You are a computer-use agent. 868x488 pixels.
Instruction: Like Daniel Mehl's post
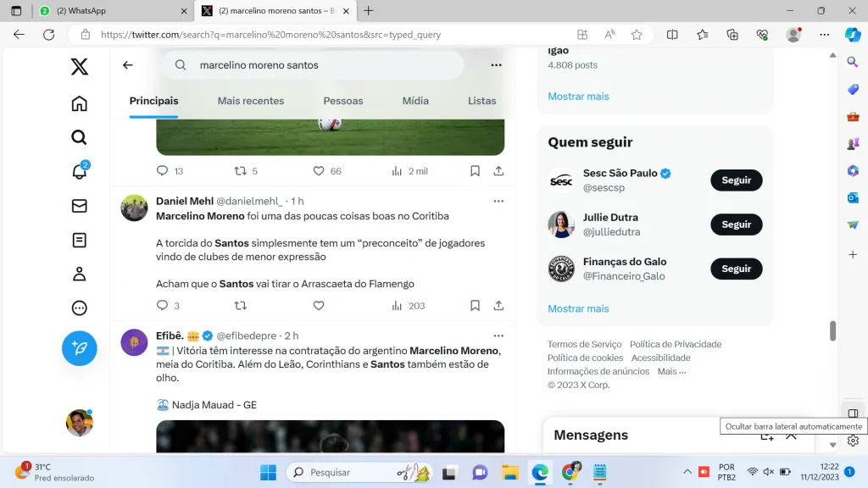(319, 306)
